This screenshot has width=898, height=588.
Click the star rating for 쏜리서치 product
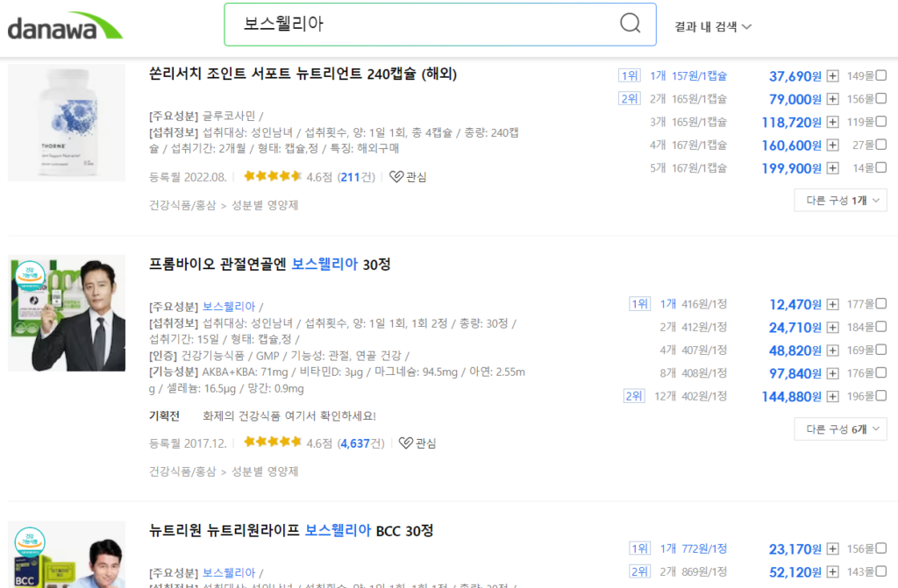(273, 176)
